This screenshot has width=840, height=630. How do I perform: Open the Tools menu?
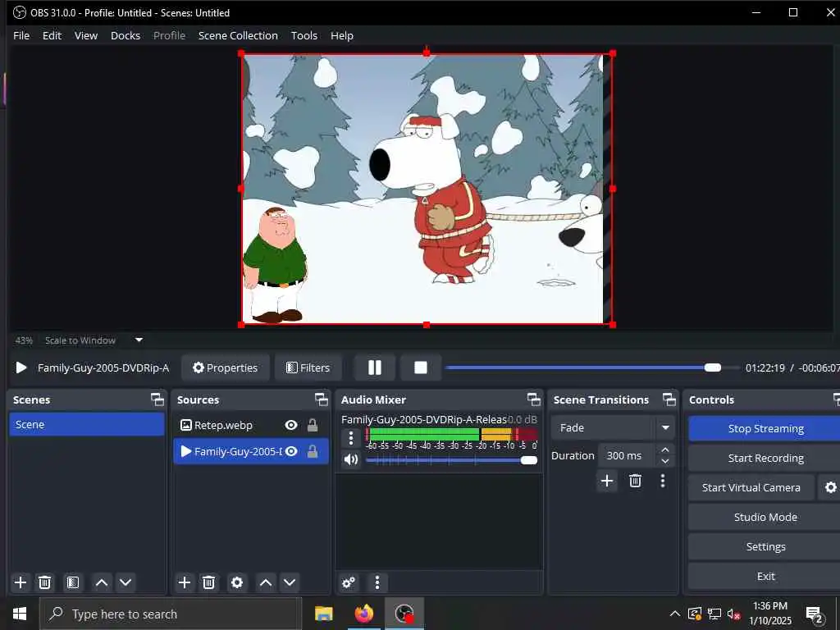pos(304,35)
